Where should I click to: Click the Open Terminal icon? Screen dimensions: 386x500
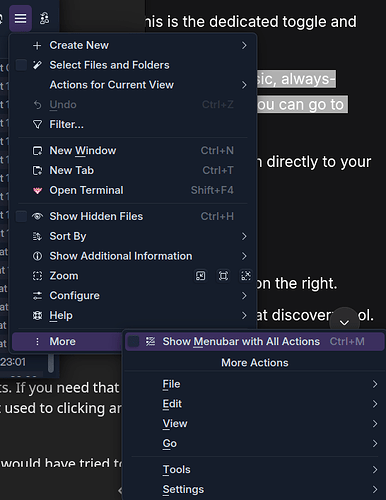coord(37,190)
